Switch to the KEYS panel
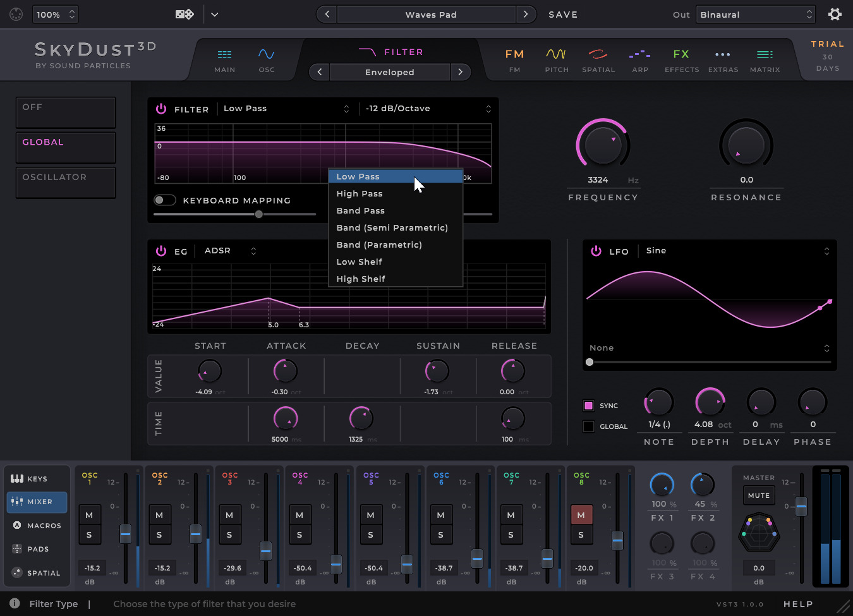853x616 pixels. tap(37, 479)
